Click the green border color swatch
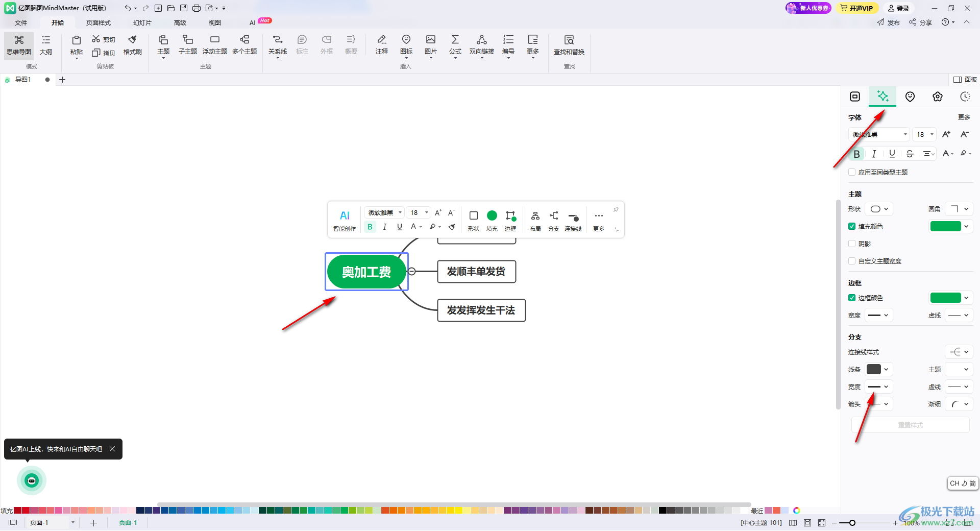The height and width of the screenshot is (531, 980). coord(946,298)
